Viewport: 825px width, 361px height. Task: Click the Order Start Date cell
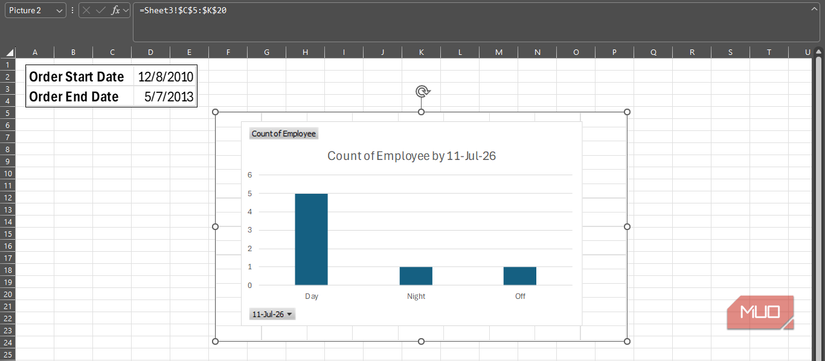coord(77,77)
